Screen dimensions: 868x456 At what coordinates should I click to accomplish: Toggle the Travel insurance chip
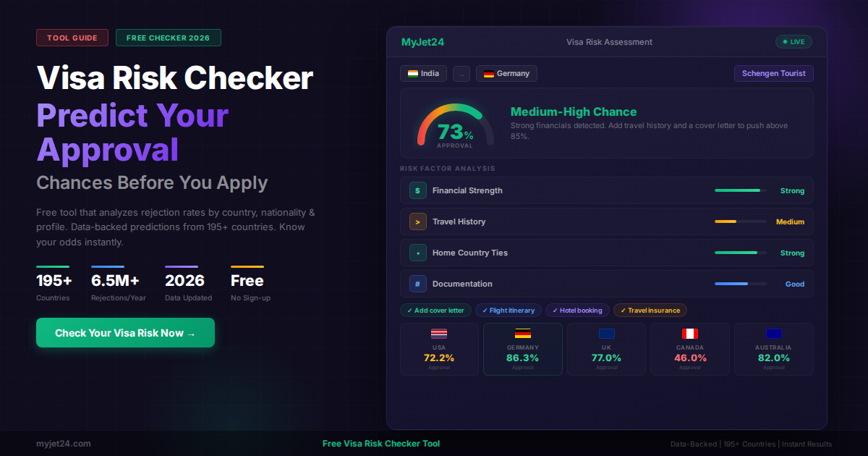[650, 310]
